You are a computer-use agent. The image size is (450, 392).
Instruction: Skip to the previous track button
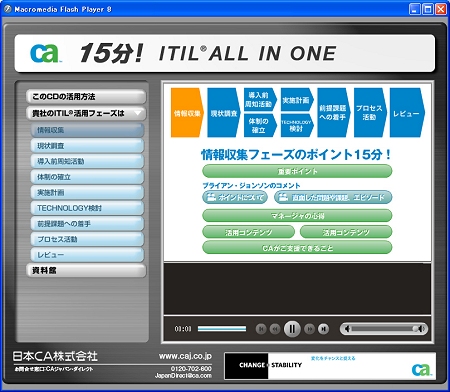click(261, 329)
